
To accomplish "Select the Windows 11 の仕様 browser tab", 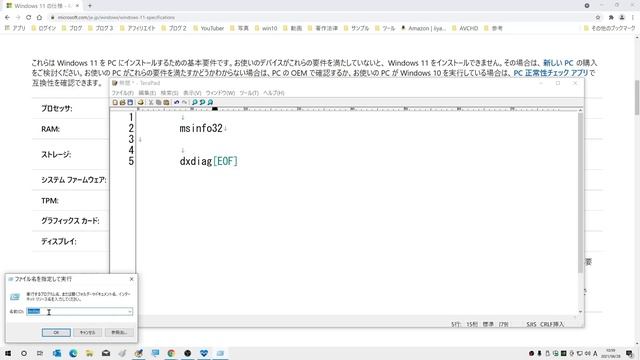I will coord(42,6).
